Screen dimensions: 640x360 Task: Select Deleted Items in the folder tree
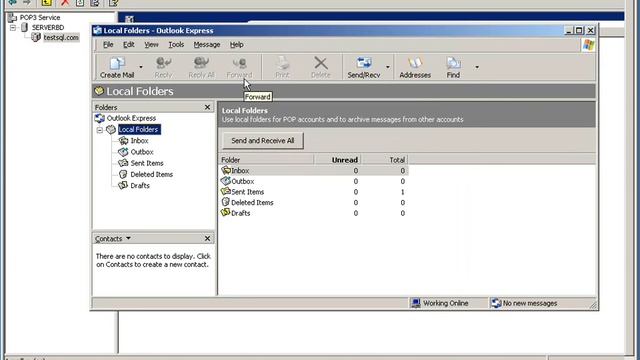point(151,174)
